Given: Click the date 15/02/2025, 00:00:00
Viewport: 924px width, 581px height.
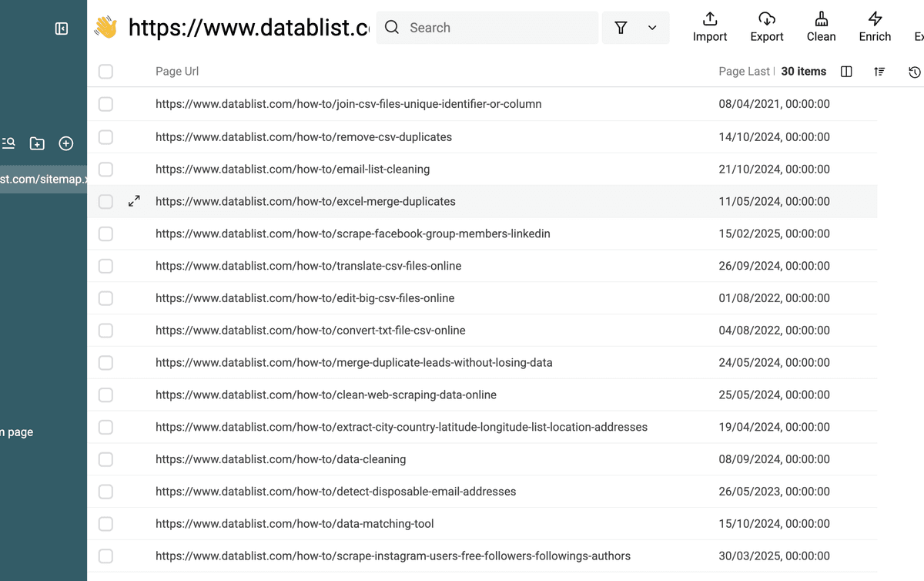Looking at the screenshot, I should 774,234.
